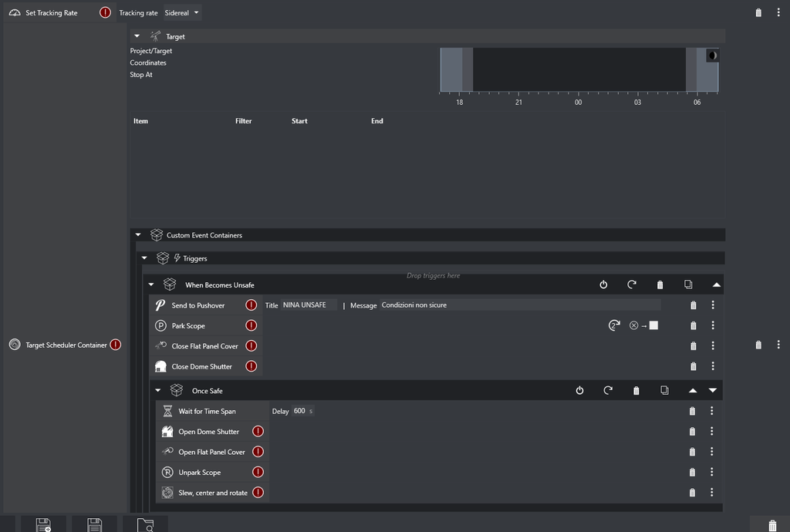790x532 pixels.
Task: Click the Close Flat Panel Cover warning icon
Action: pyautogui.click(x=251, y=345)
